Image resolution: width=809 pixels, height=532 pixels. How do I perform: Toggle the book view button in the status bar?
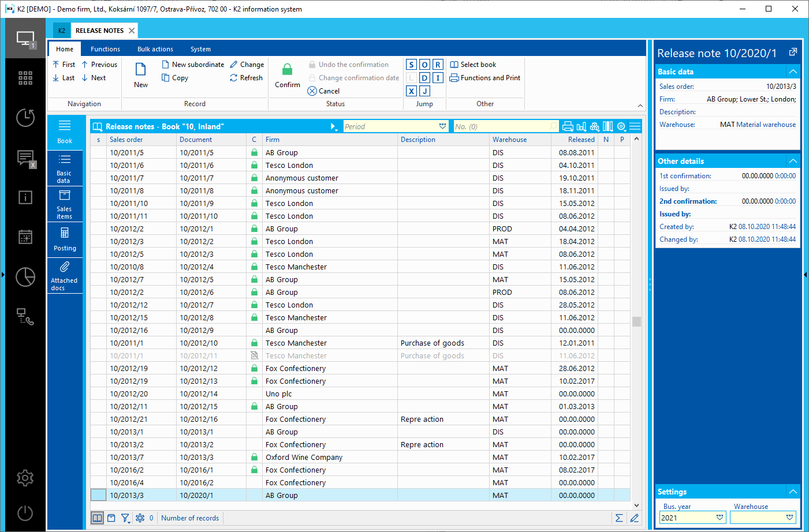pos(98,518)
